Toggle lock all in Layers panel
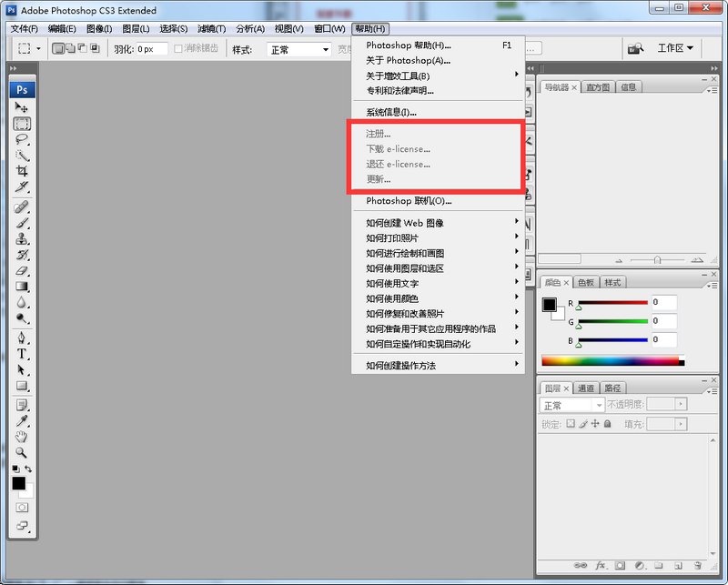 click(607, 423)
